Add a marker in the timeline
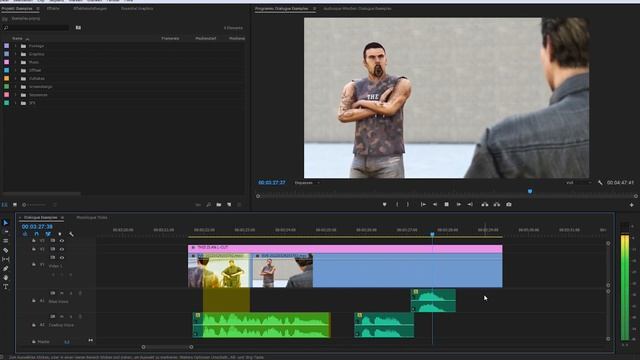 click(x=60, y=234)
